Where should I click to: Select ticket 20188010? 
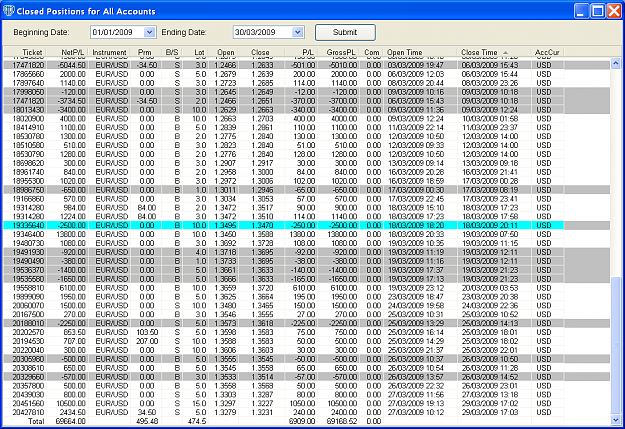28,323
